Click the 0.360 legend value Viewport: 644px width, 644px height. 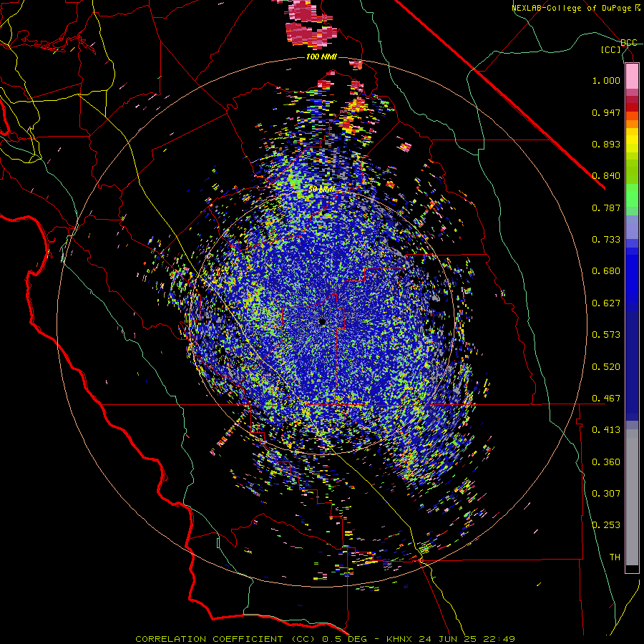coord(606,462)
